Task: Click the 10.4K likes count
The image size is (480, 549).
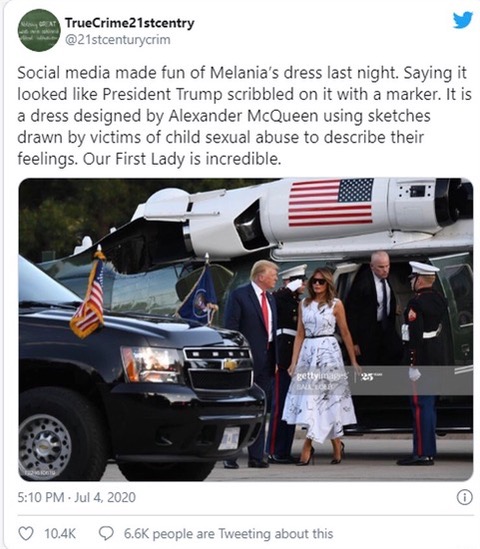Action: point(60,534)
